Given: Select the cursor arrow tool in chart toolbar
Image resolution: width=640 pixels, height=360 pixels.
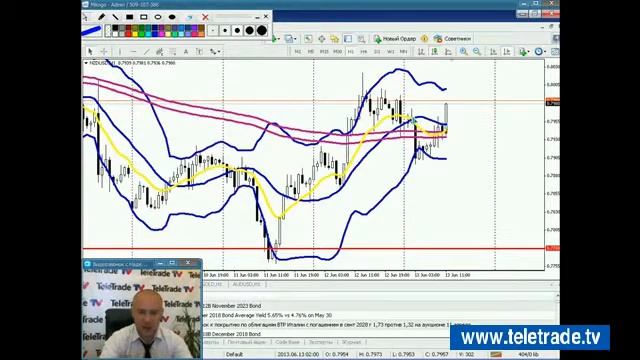Looking at the screenshot, I should (90, 52).
